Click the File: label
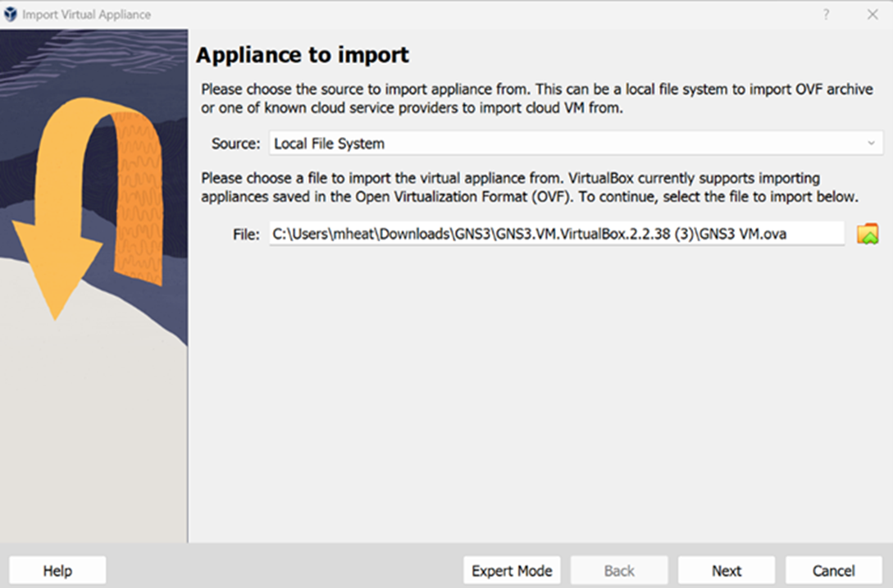Screen dimensions: 893x588 (246, 235)
